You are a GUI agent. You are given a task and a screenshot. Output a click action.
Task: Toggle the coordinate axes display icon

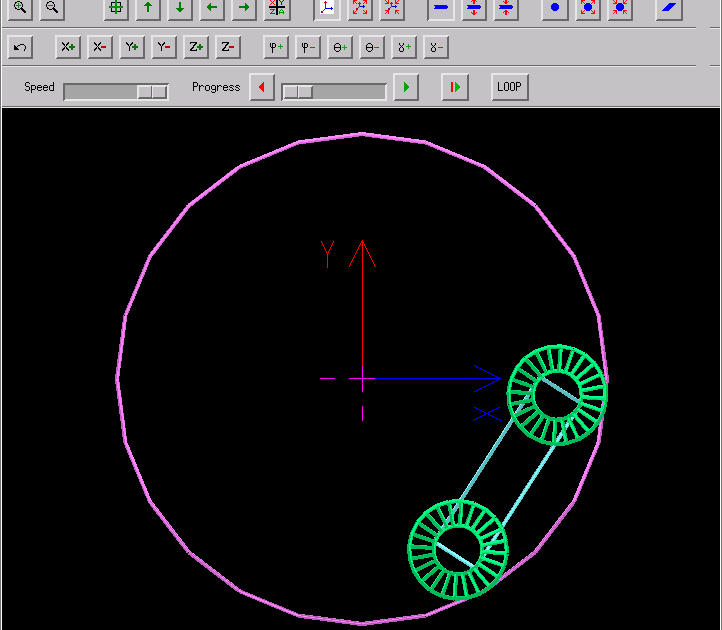point(327,8)
